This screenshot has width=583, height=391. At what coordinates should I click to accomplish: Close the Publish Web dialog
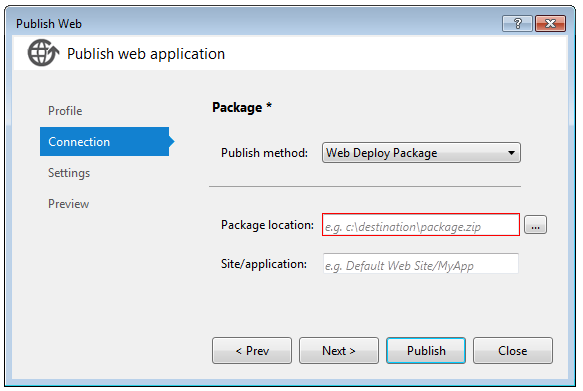pos(550,24)
